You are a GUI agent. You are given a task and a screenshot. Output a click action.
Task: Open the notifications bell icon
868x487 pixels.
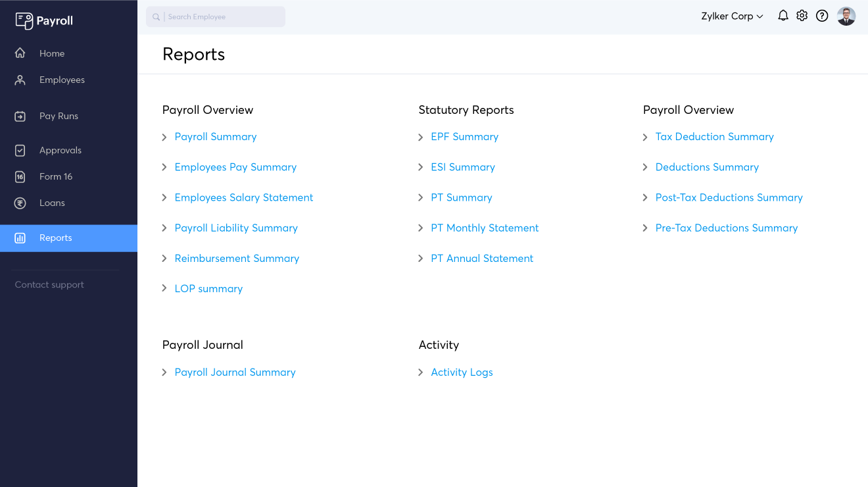[x=783, y=16]
